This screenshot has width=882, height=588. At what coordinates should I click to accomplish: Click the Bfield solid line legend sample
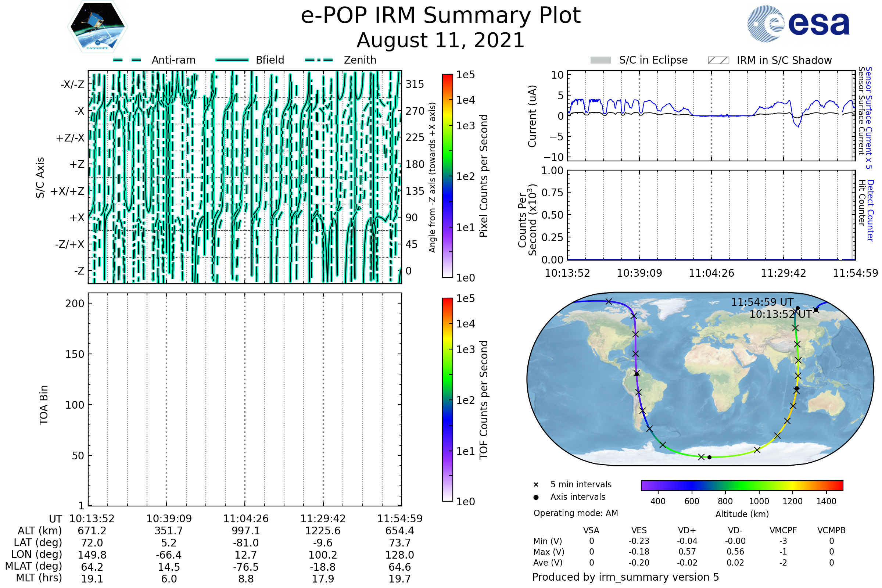[x=232, y=60]
